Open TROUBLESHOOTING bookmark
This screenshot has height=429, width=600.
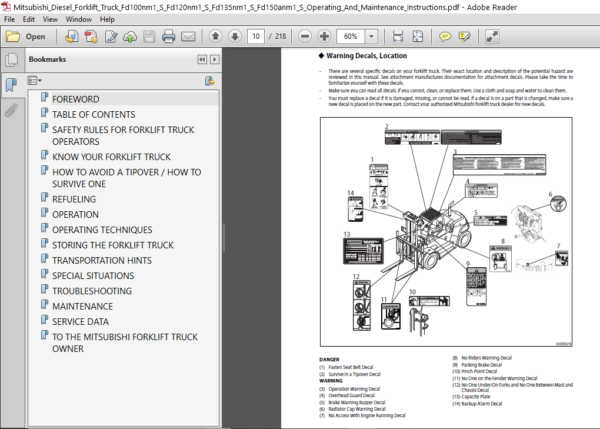tap(92, 291)
